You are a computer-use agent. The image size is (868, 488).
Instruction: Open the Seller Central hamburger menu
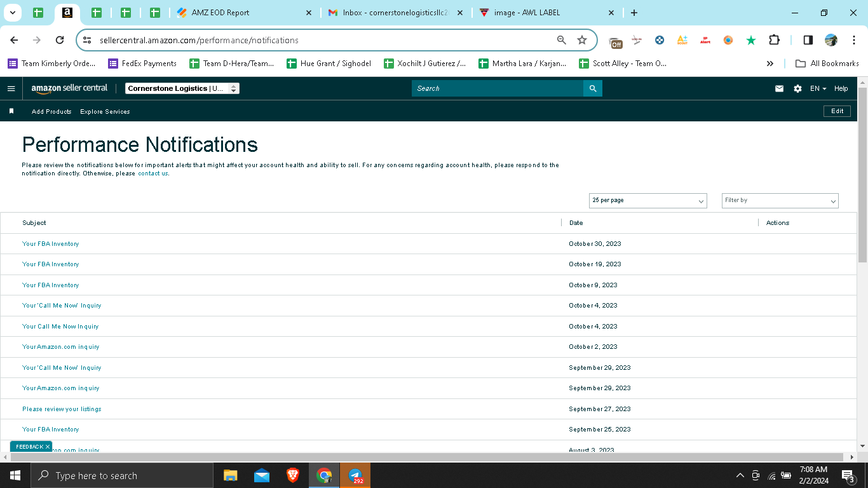[x=11, y=88]
